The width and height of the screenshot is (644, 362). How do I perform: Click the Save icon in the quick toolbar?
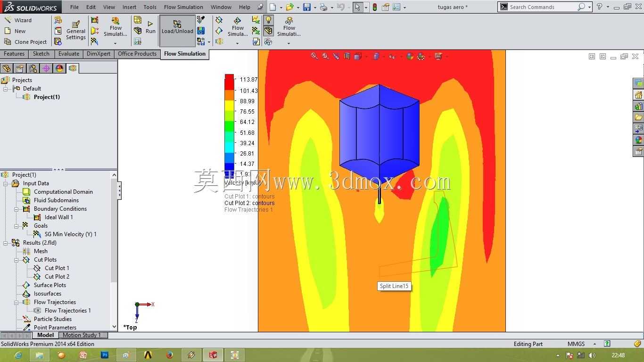[306, 7]
